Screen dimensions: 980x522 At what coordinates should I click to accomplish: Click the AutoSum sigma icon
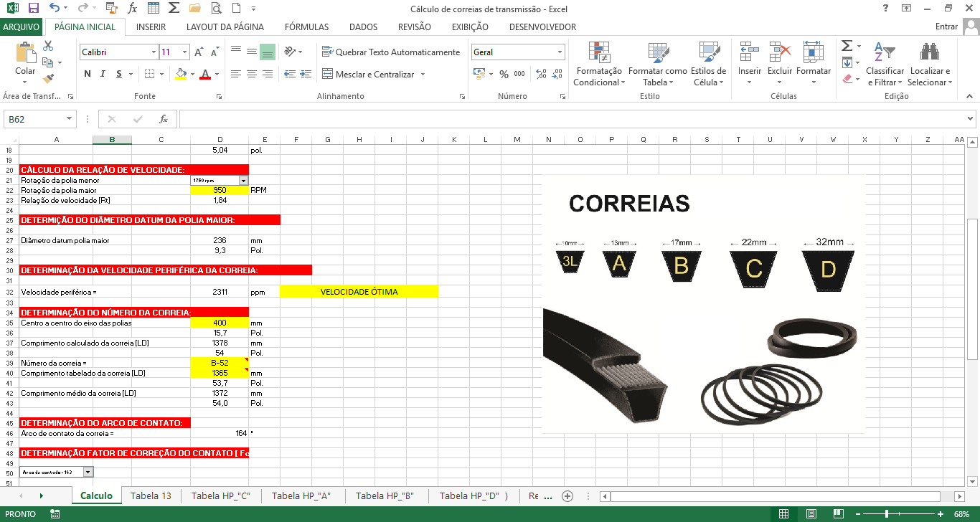(847, 46)
